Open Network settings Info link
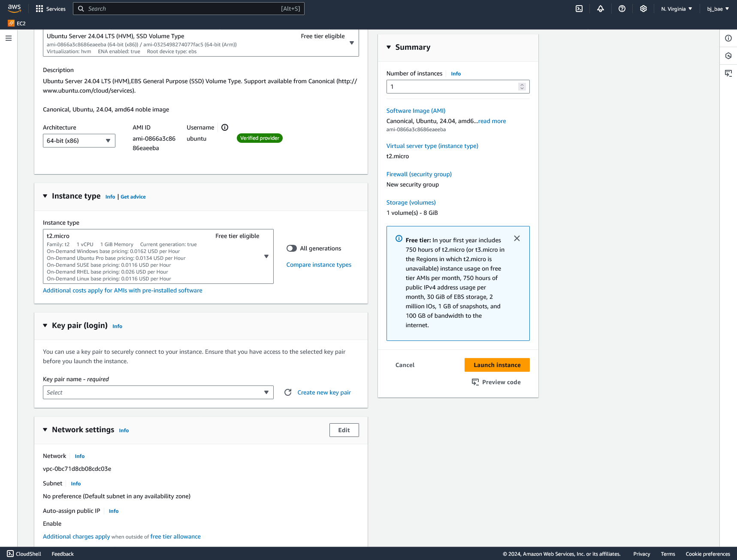This screenshot has height=560, width=737. click(x=124, y=431)
